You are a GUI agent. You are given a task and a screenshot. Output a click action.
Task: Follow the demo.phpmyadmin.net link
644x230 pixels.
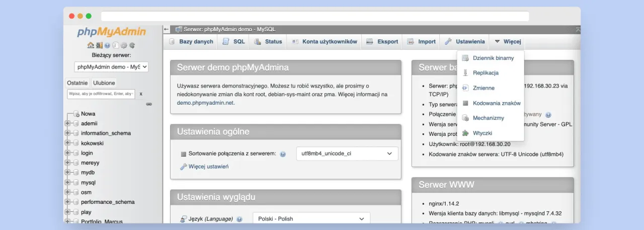pos(205,103)
